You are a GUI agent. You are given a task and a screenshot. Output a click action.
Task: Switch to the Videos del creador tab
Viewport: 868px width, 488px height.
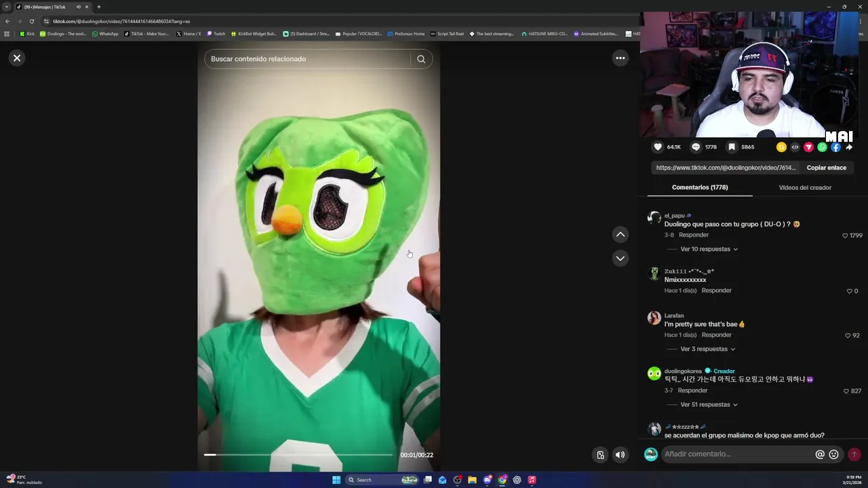pyautogui.click(x=805, y=188)
